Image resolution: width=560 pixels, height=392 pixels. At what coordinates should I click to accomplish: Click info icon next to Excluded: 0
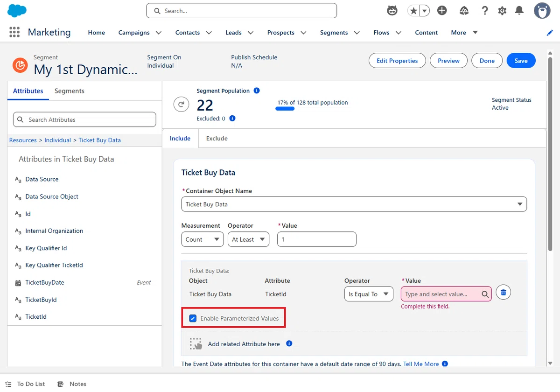coord(232,119)
